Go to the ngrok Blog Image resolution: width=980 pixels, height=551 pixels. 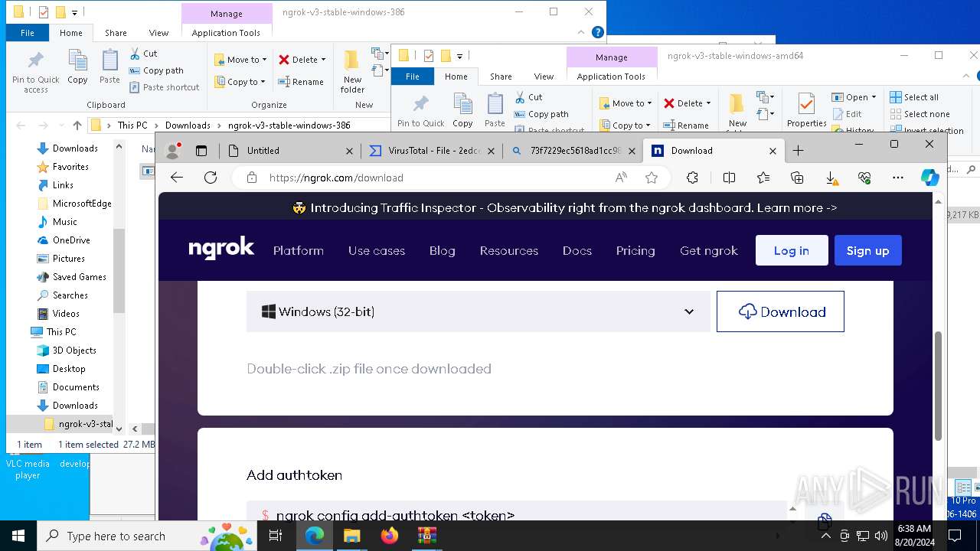[x=443, y=250]
